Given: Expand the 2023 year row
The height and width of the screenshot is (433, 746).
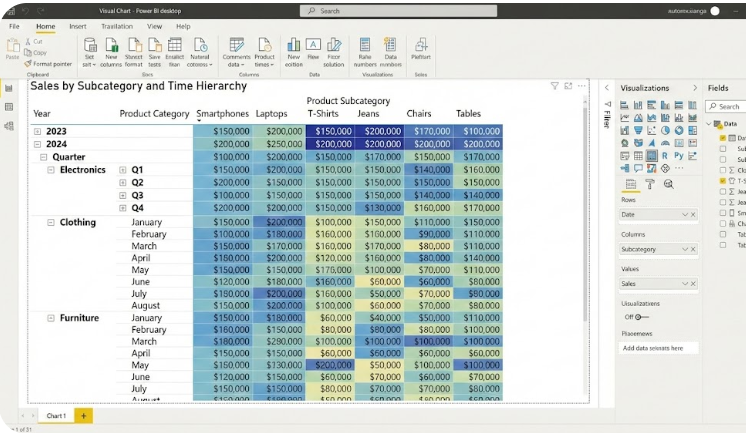Looking at the screenshot, I should 38,131.
